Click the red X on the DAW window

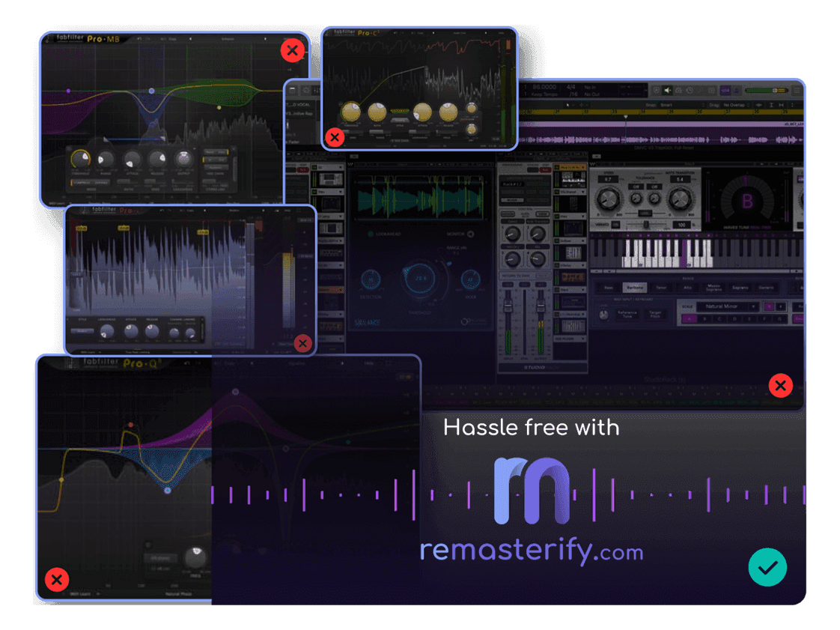(x=780, y=386)
